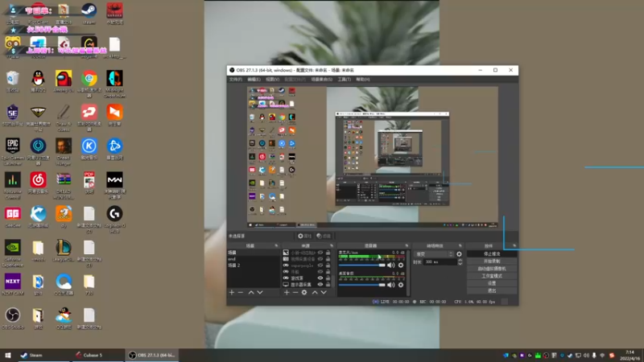Move source down with Sources panel down arrow

pyautogui.click(x=324, y=292)
